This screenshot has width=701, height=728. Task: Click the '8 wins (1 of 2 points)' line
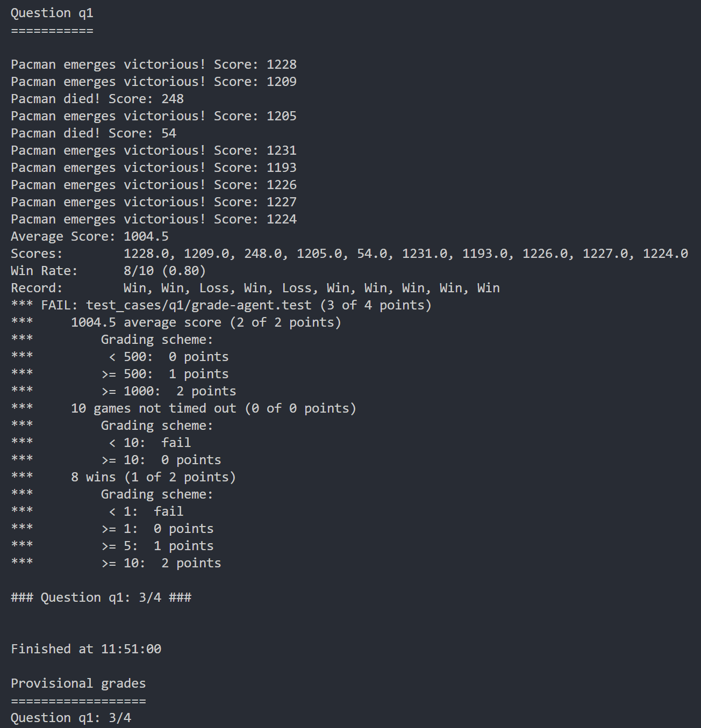(x=154, y=477)
